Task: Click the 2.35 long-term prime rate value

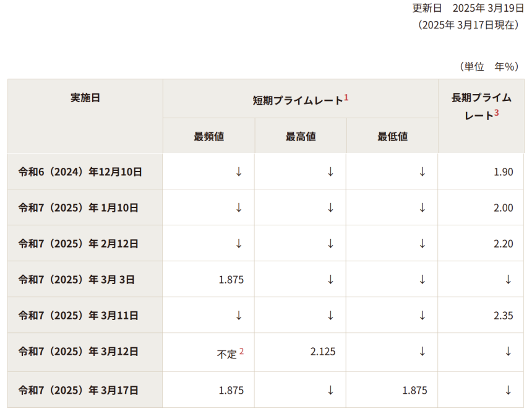Action: (504, 316)
